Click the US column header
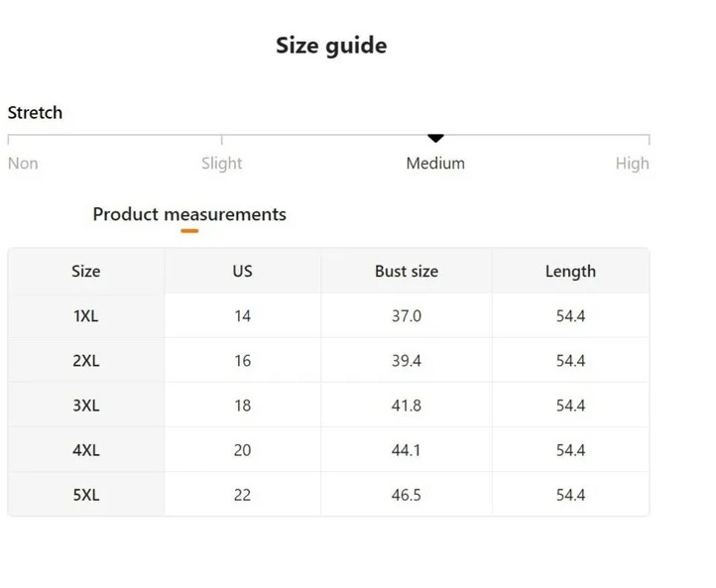This screenshot has height=588, width=716. [x=243, y=271]
